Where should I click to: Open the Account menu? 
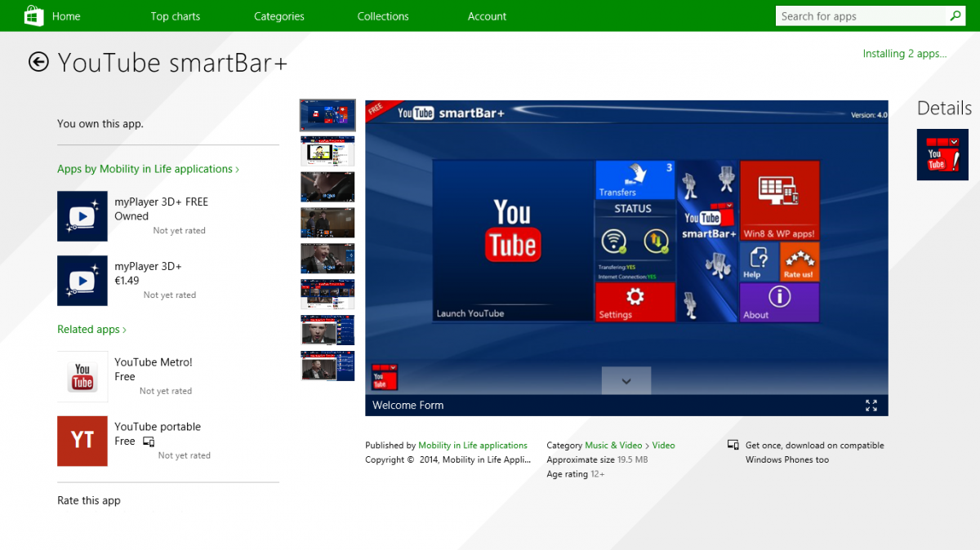tap(488, 16)
